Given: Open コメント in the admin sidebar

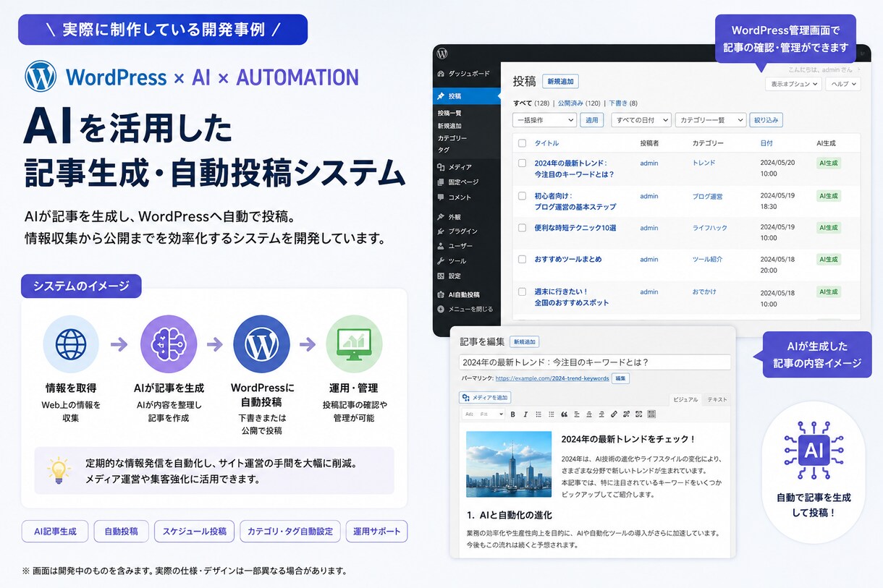Looking at the screenshot, I should 455,197.
